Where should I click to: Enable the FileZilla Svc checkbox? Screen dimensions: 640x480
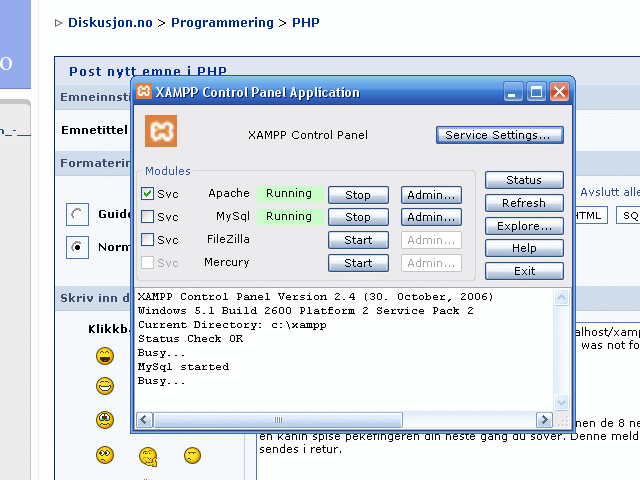(147, 239)
